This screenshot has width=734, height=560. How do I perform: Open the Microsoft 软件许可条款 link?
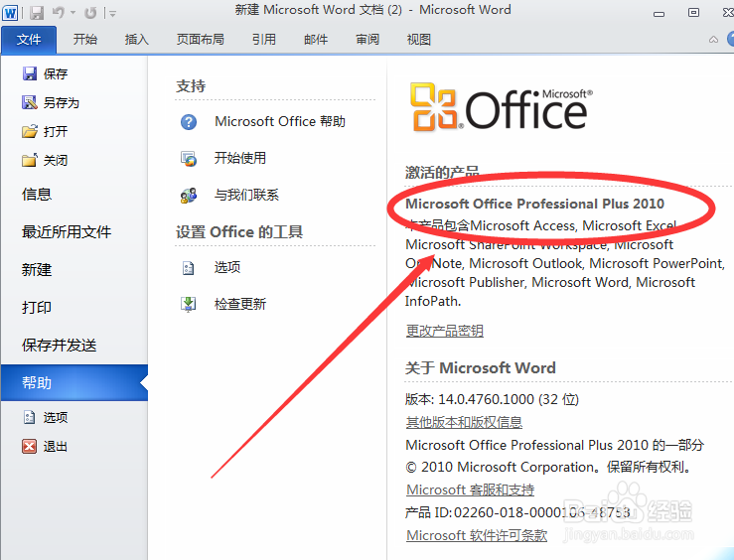[x=477, y=536]
